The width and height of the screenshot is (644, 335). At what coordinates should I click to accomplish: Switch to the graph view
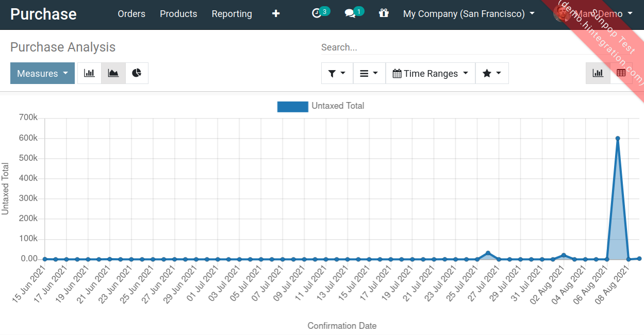click(x=598, y=73)
